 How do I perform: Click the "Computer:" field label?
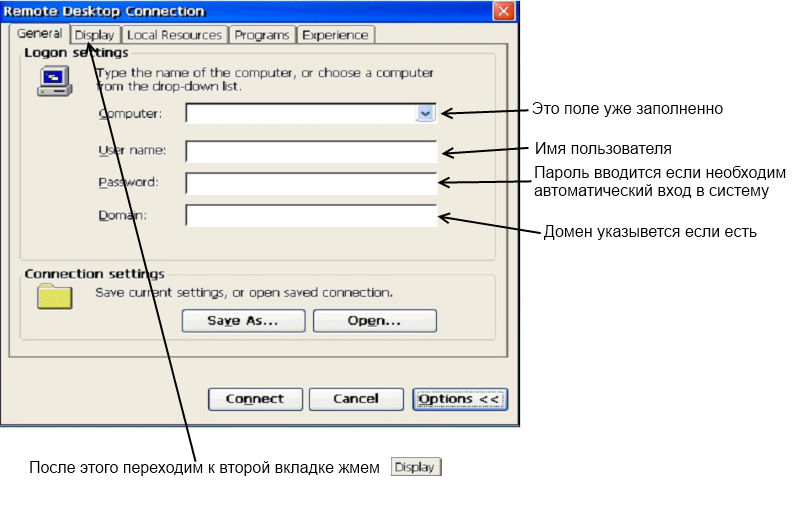tap(130, 113)
